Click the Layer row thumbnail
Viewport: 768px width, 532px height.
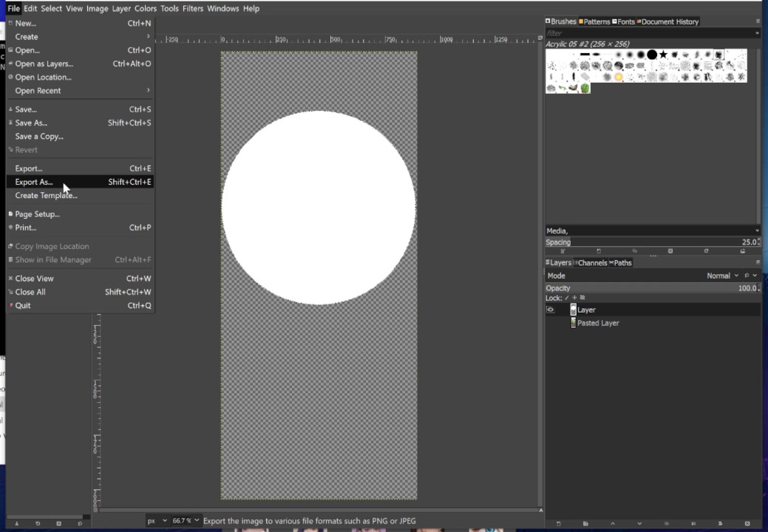(x=573, y=310)
